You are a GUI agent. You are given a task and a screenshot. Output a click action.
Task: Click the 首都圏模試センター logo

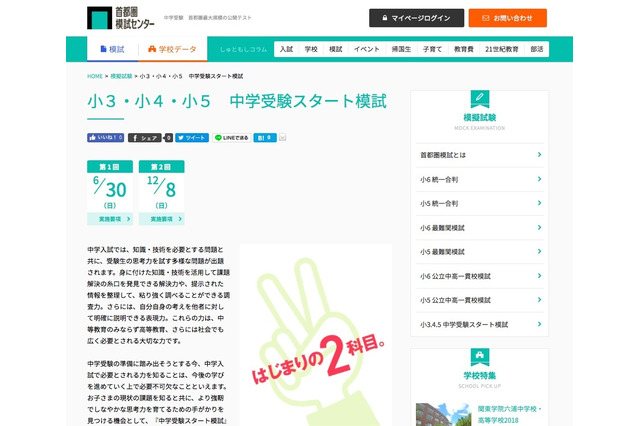click(121, 18)
